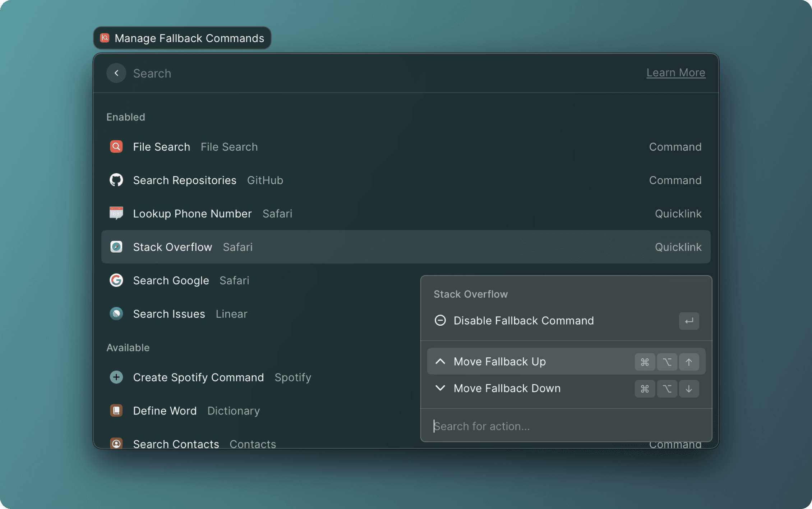Click the GitHub icon beside Search Repositories
812x509 pixels.
[x=116, y=180]
